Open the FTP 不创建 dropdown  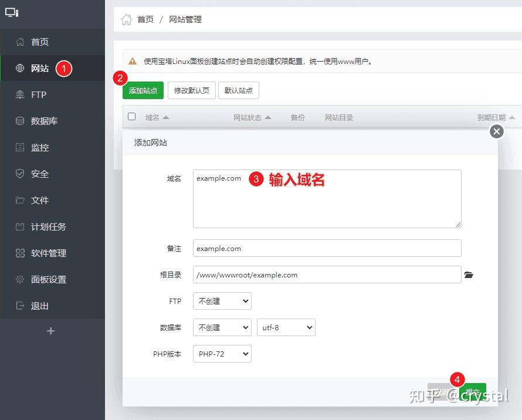click(222, 300)
